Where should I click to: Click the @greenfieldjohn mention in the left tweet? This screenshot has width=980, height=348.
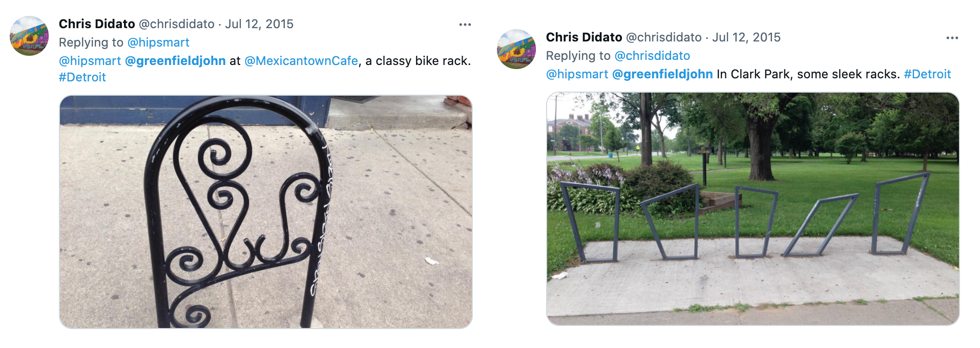[x=175, y=61]
